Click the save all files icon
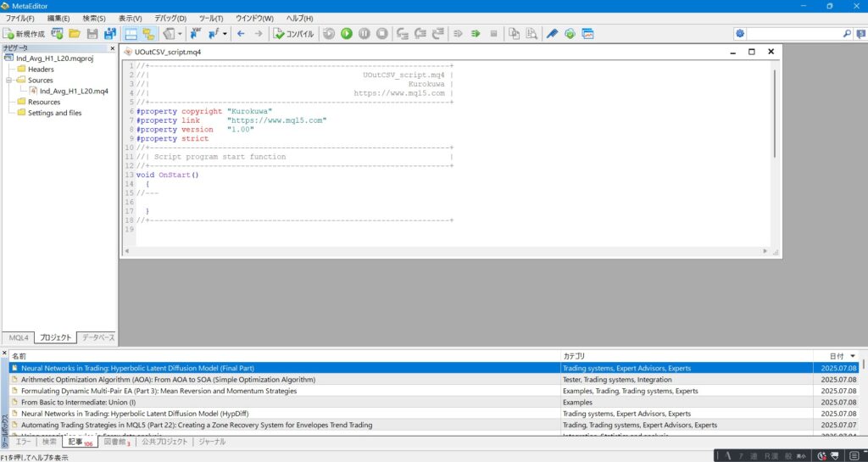The height and width of the screenshot is (462, 868). (110, 34)
